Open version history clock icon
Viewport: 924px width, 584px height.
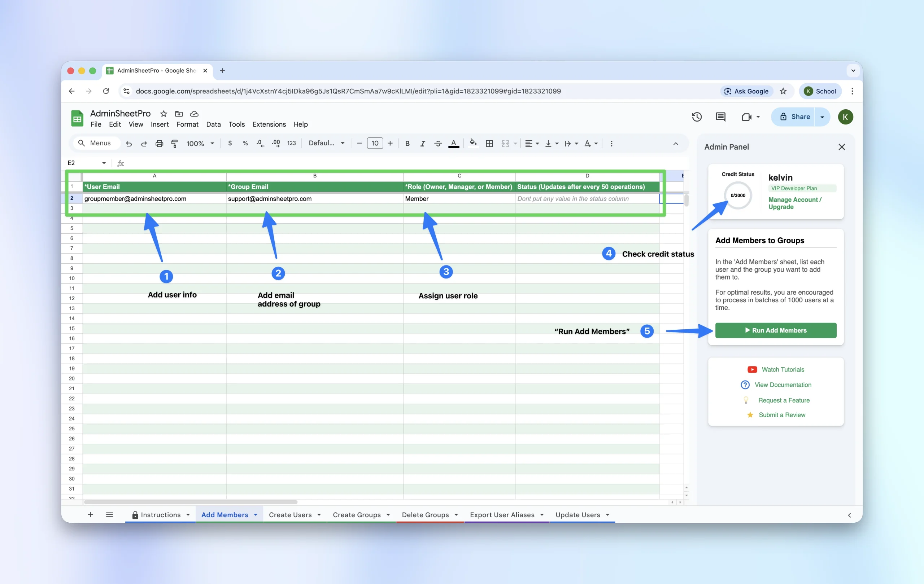(697, 117)
